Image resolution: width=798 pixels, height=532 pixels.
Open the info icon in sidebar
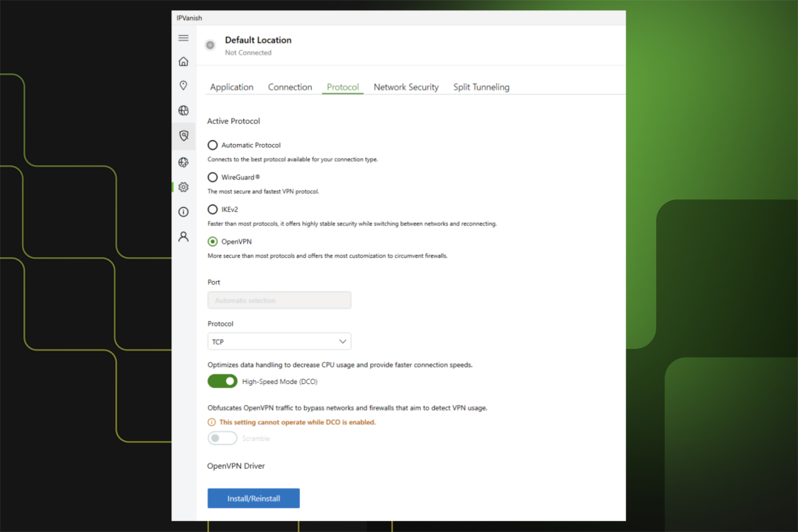tap(184, 212)
